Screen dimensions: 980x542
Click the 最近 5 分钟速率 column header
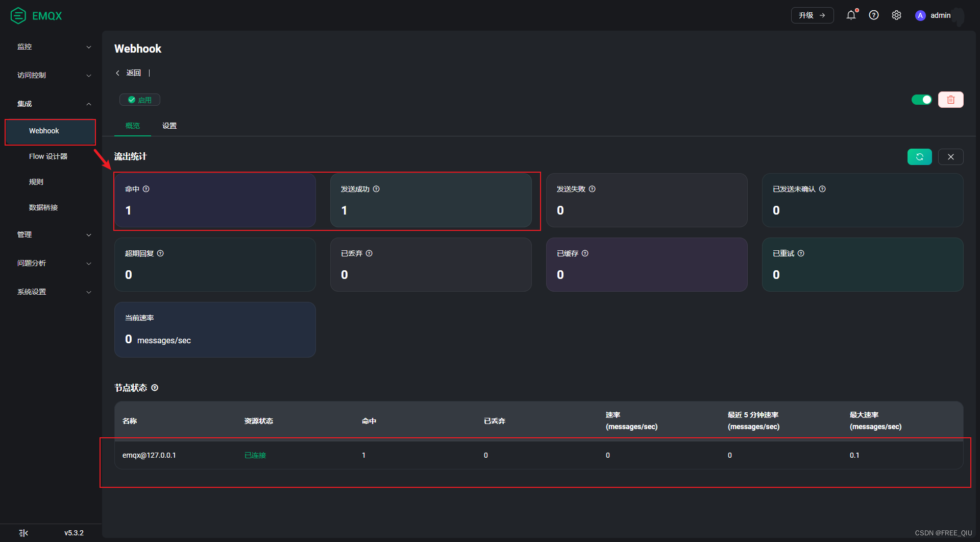click(753, 420)
